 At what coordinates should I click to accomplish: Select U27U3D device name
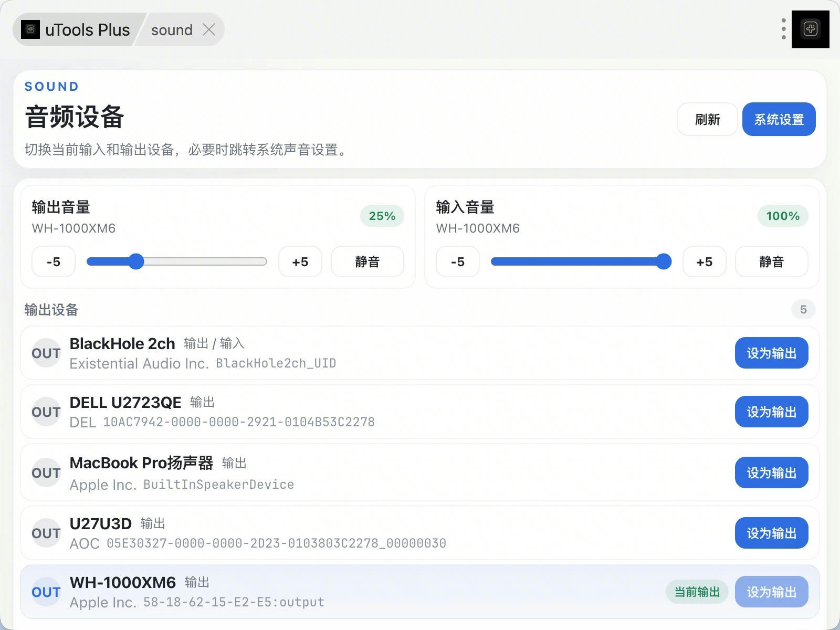point(101,524)
